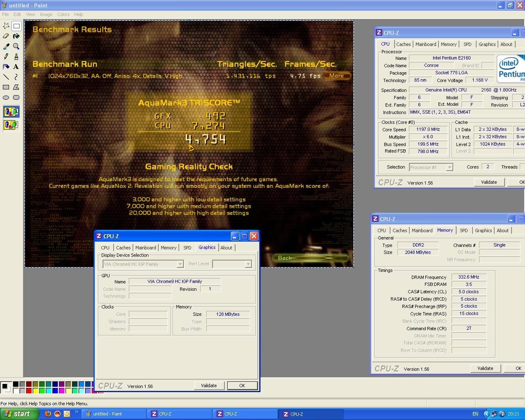Click the DRAM Frequency value 332.6 MHz

pyautogui.click(x=469, y=277)
